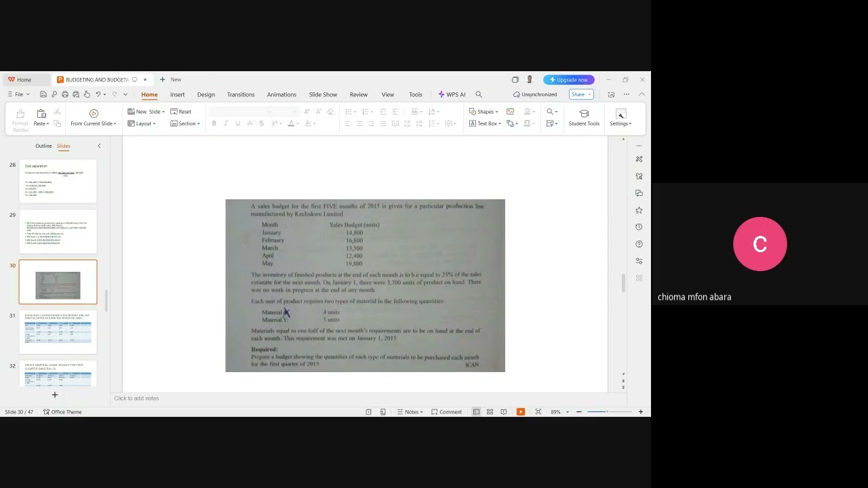868x488 pixels.
Task: Add a new slide with the plus below thumbnails
Action: 55,394
